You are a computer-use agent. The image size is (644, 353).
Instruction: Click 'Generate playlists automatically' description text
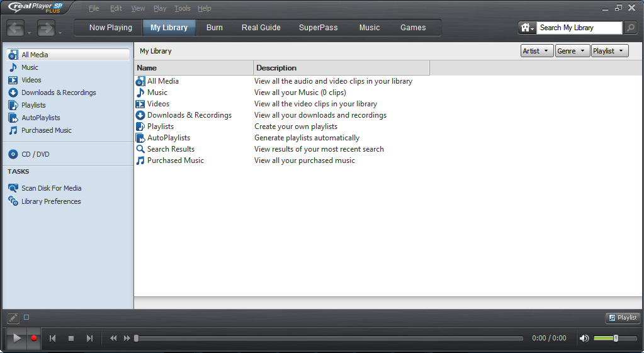click(307, 138)
